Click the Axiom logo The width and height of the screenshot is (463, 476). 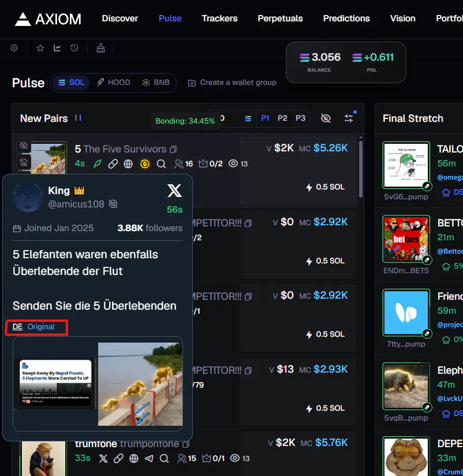[x=48, y=19]
